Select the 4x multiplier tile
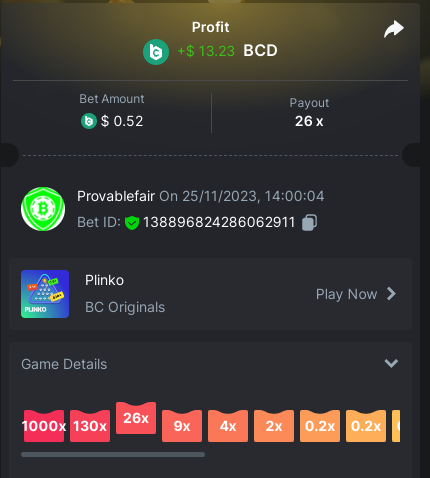Viewport: 430px width, 478px height. click(x=228, y=426)
